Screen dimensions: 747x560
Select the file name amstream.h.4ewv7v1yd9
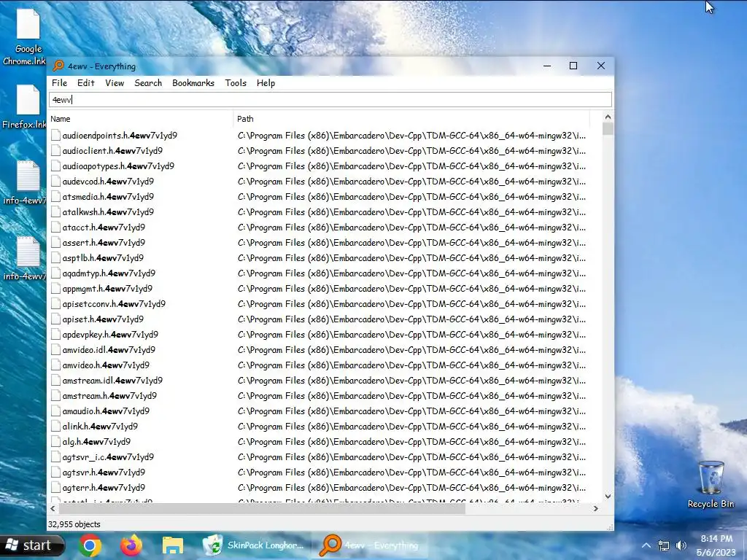[x=109, y=396]
